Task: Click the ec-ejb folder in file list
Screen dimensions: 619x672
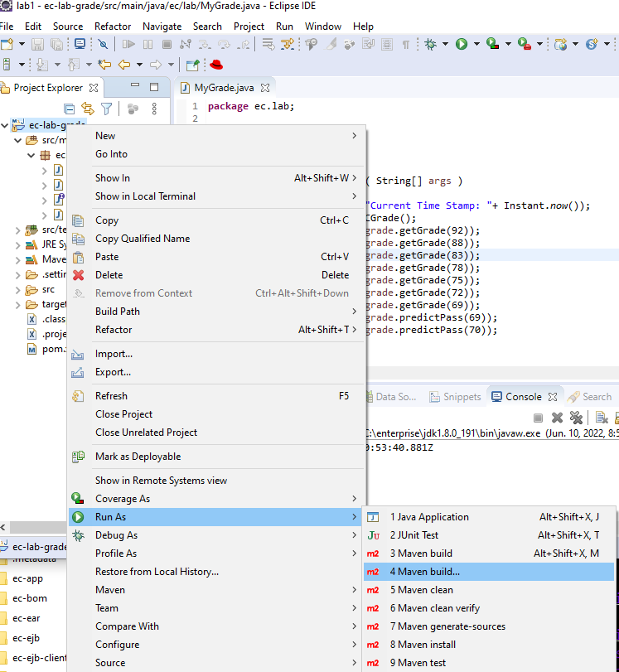Action: tap(26, 638)
